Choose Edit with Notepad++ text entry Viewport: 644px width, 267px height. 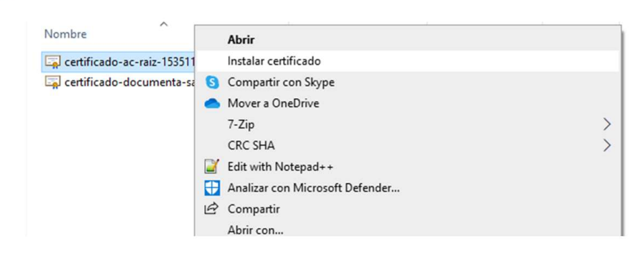280,167
